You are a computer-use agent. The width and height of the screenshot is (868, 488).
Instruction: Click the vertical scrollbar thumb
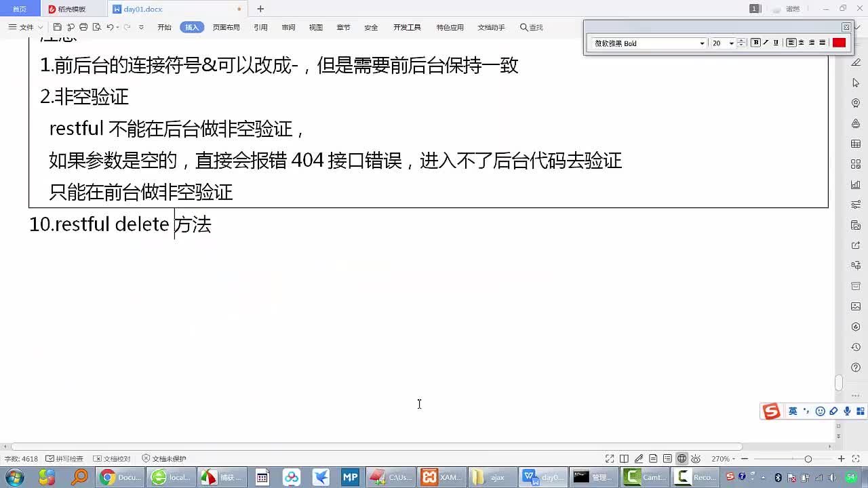tap(839, 383)
